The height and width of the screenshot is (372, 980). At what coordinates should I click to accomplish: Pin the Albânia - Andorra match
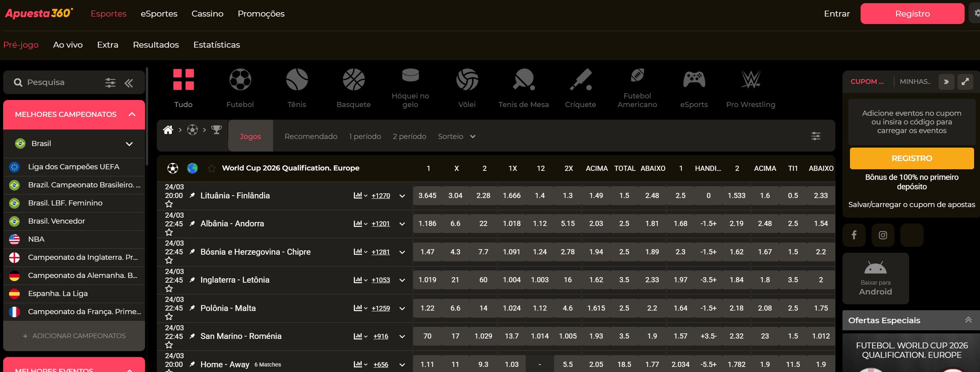(x=192, y=224)
